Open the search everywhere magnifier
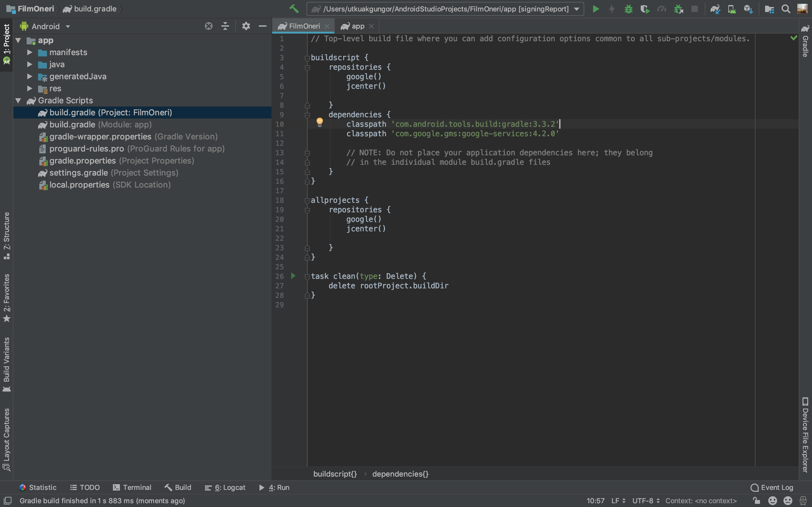Image resolution: width=812 pixels, height=507 pixels. pos(785,9)
